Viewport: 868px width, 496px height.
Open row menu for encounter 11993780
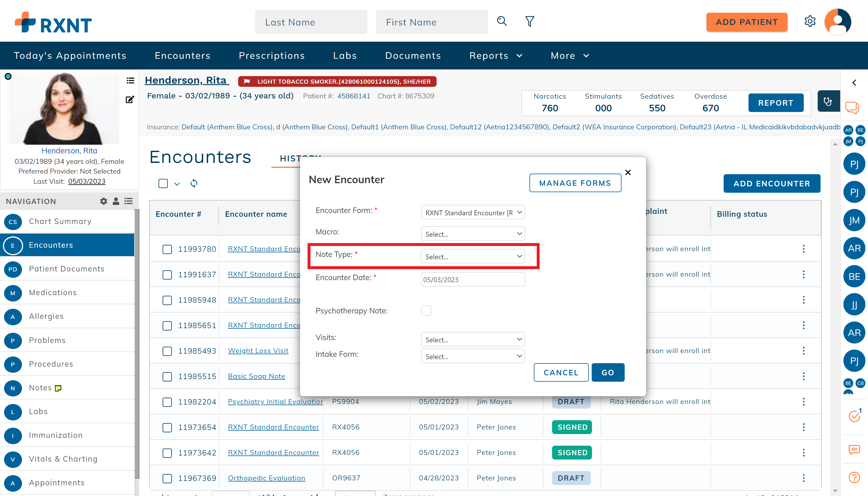click(x=804, y=249)
